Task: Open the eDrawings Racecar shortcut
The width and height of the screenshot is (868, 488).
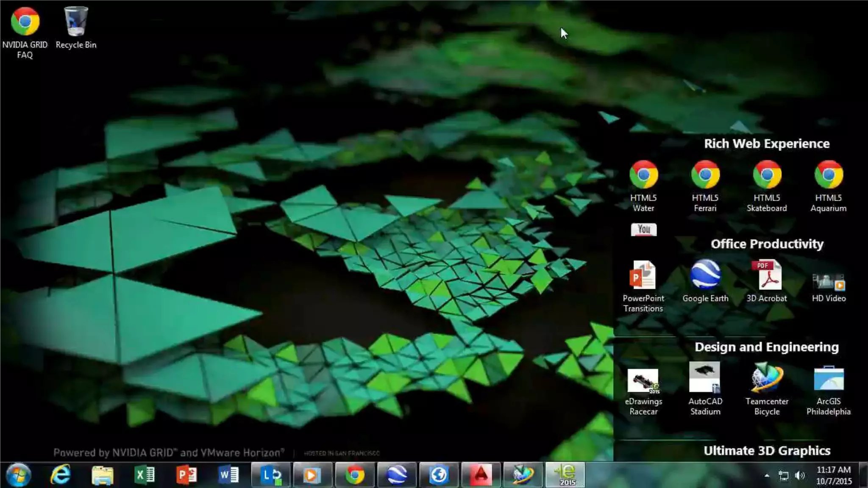Action: click(643, 380)
